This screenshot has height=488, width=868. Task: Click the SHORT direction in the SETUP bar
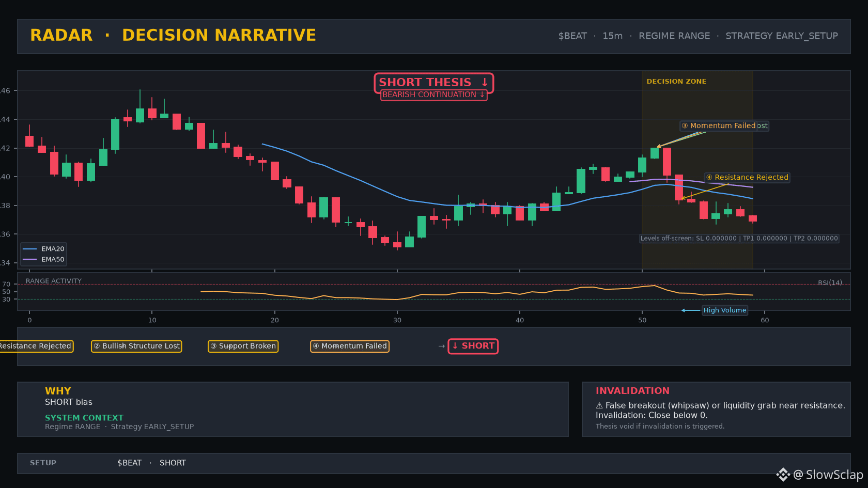(x=173, y=463)
